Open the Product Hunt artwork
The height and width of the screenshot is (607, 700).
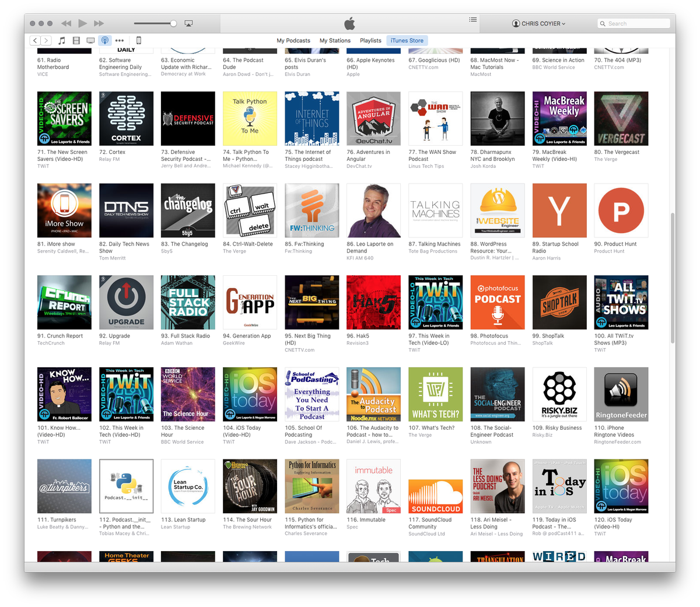621,210
